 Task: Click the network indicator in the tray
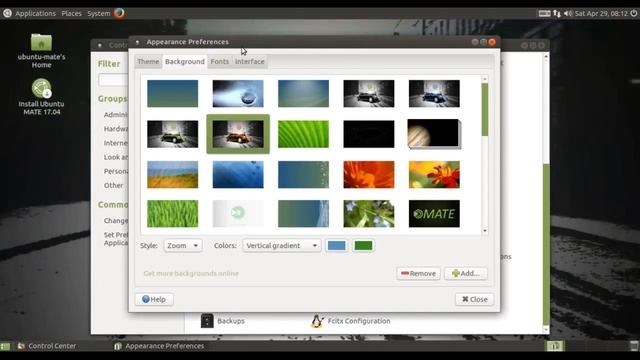coord(557,13)
